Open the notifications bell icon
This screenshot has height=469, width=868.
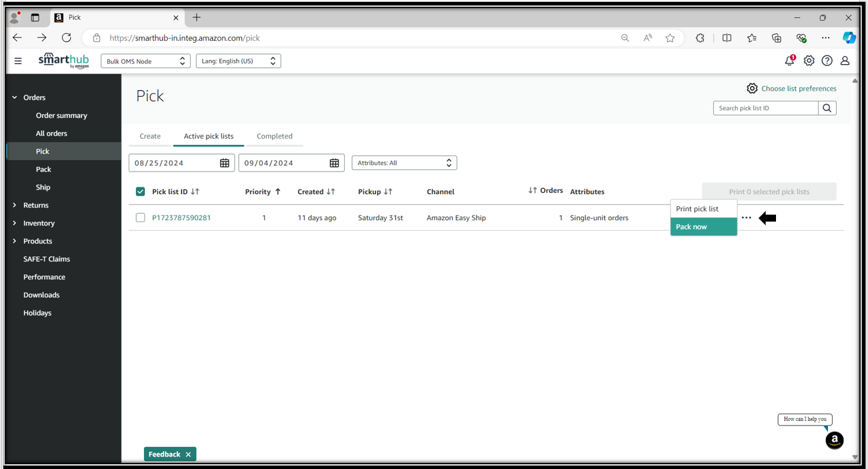(789, 61)
